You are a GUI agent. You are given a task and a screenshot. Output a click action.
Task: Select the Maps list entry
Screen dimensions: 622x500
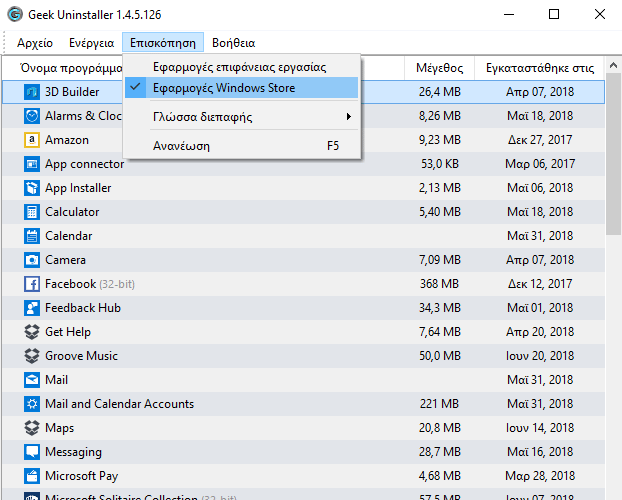click(304, 428)
